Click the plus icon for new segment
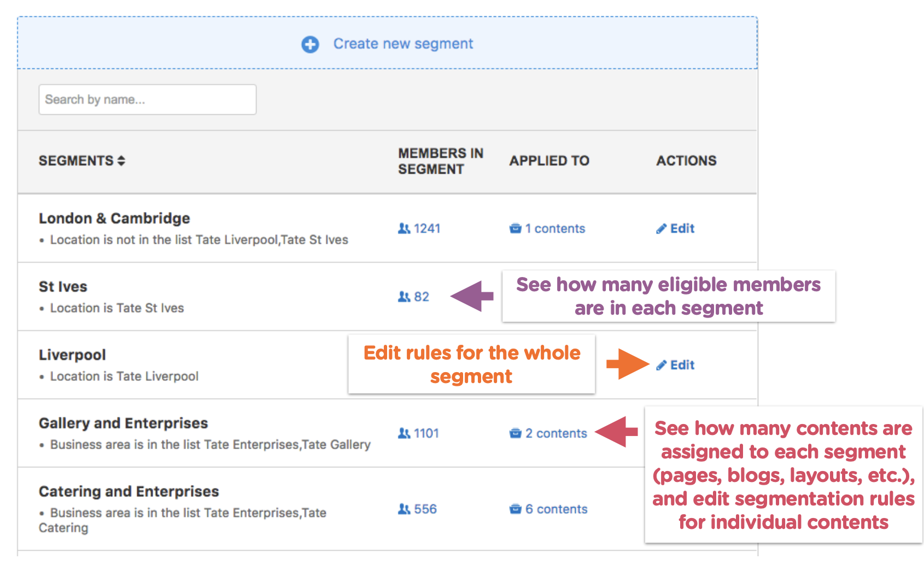This screenshot has height=565, width=924. (310, 44)
